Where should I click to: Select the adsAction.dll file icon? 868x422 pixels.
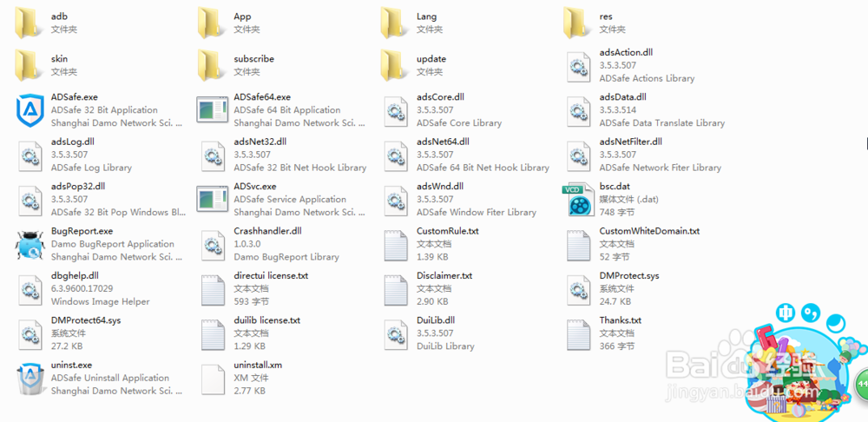(578, 67)
